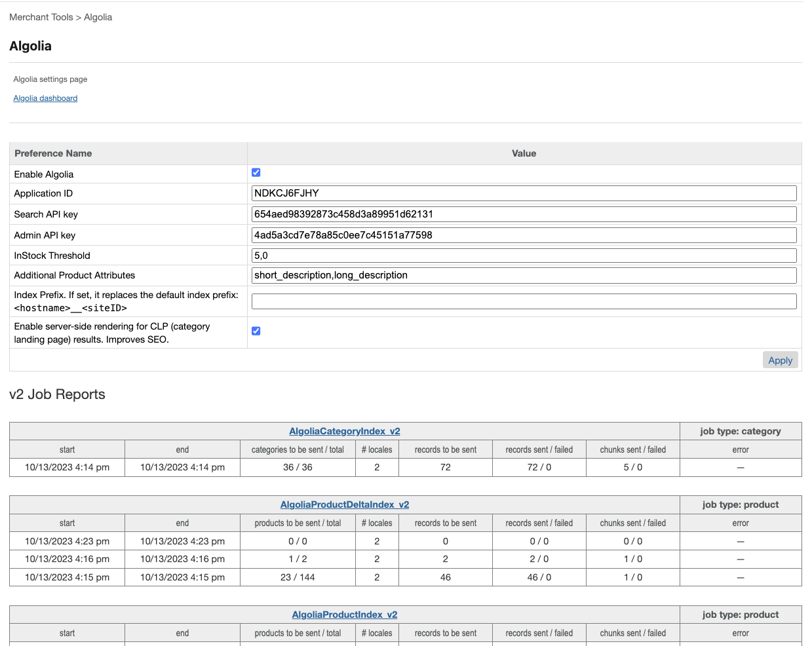This screenshot has width=812, height=646.
Task: Click the '5 / 0' chunks sent cell
Action: pyautogui.click(x=633, y=467)
